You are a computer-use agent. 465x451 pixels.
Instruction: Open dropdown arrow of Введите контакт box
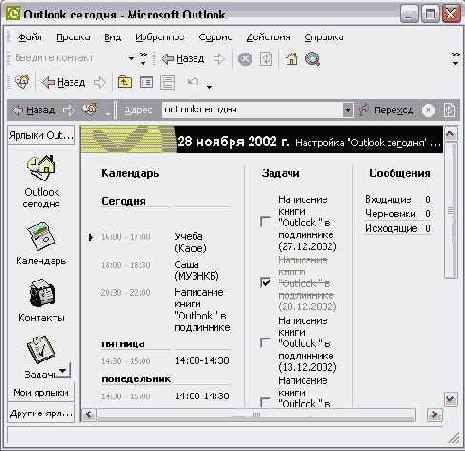pyautogui.click(x=131, y=59)
